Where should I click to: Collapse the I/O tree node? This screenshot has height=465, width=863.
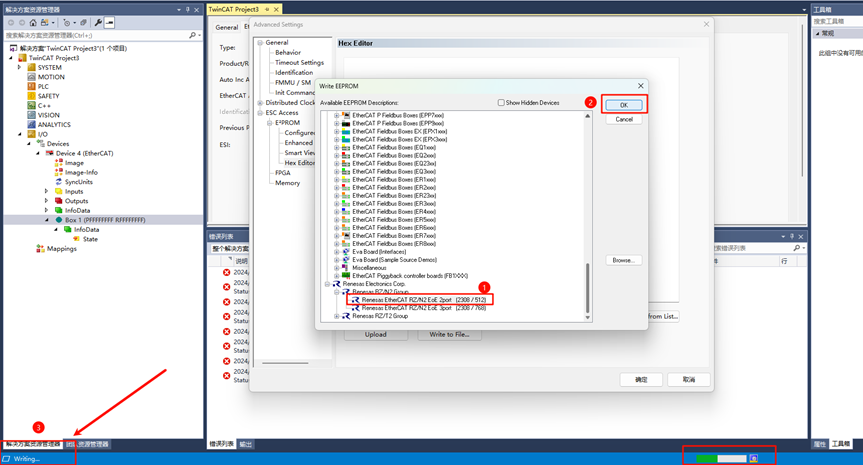pos(20,134)
